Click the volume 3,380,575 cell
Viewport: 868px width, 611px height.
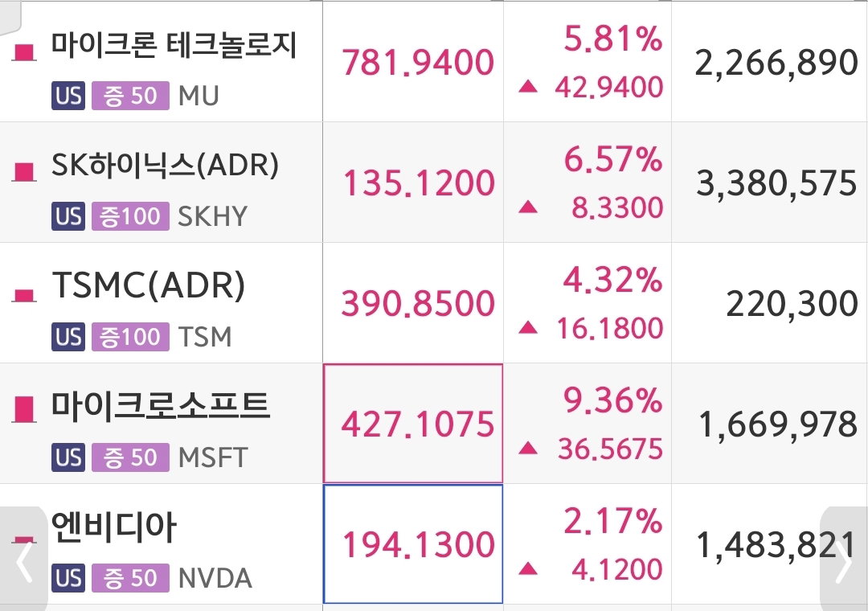tap(776, 182)
